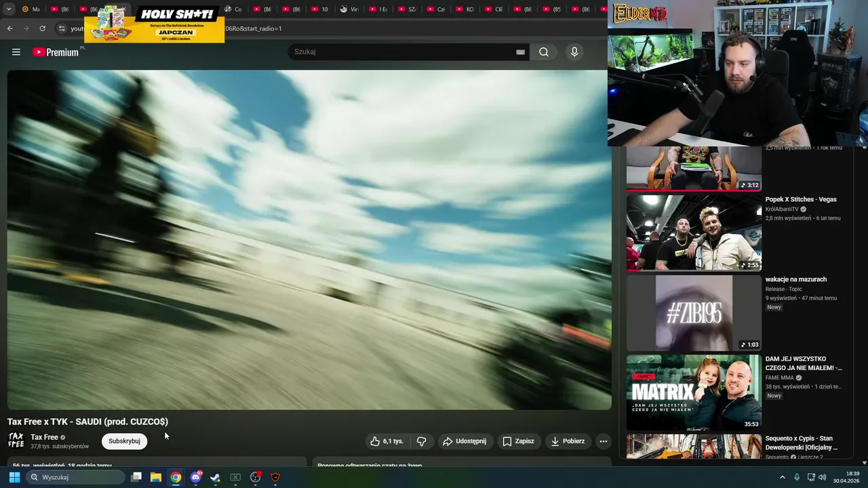
Task: Start voice search with the microphone
Action: (x=574, y=52)
